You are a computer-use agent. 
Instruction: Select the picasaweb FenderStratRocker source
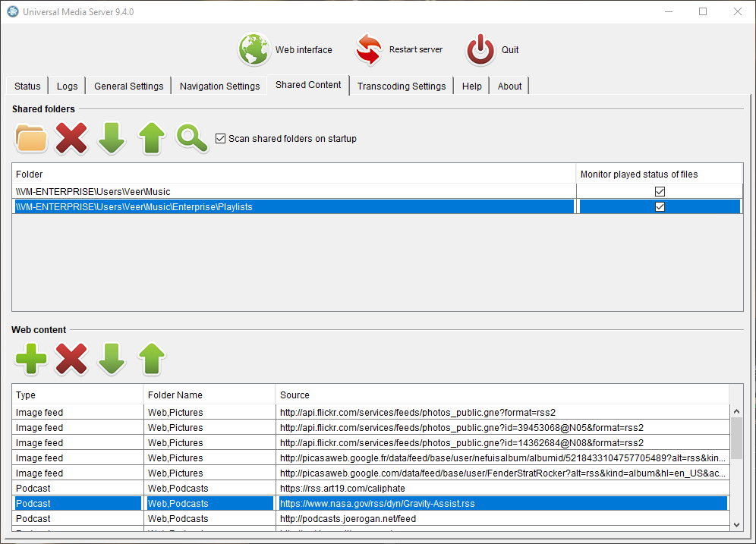click(x=502, y=473)
